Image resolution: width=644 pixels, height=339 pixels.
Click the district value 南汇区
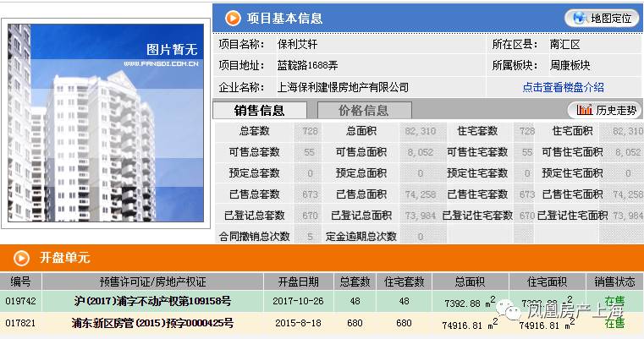pos(565,44)
